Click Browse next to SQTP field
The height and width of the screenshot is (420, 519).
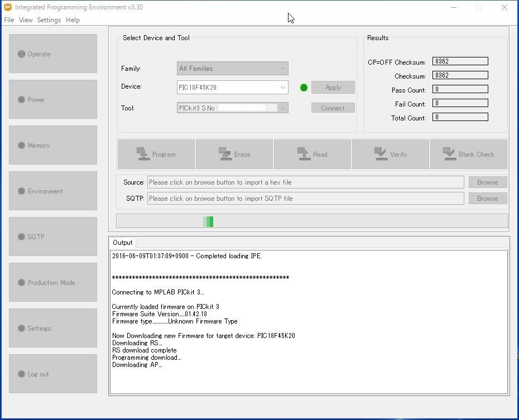pyautogui.click(x=488, y=199)
